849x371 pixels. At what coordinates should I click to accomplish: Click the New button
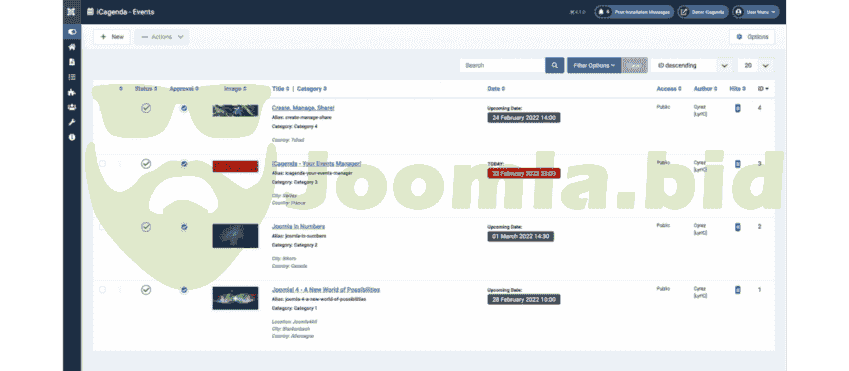point(112,37)
